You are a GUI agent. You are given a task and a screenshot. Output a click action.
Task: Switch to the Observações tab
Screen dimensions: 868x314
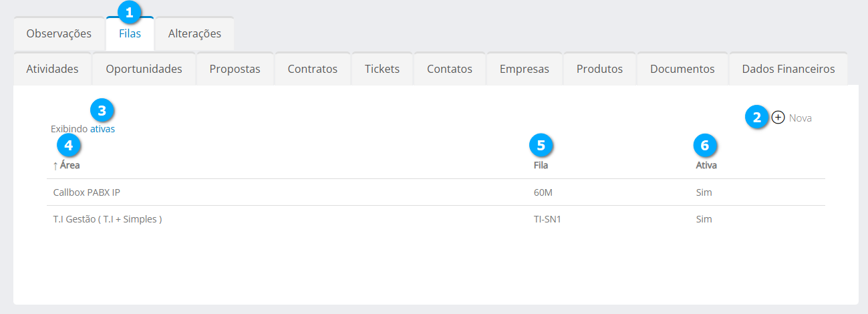(59, 33)
